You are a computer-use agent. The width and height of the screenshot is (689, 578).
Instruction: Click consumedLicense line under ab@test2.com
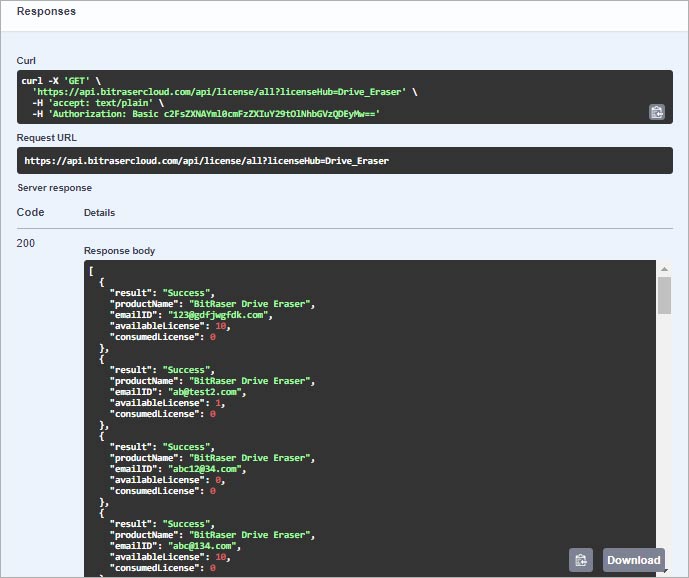click(163, 414)
